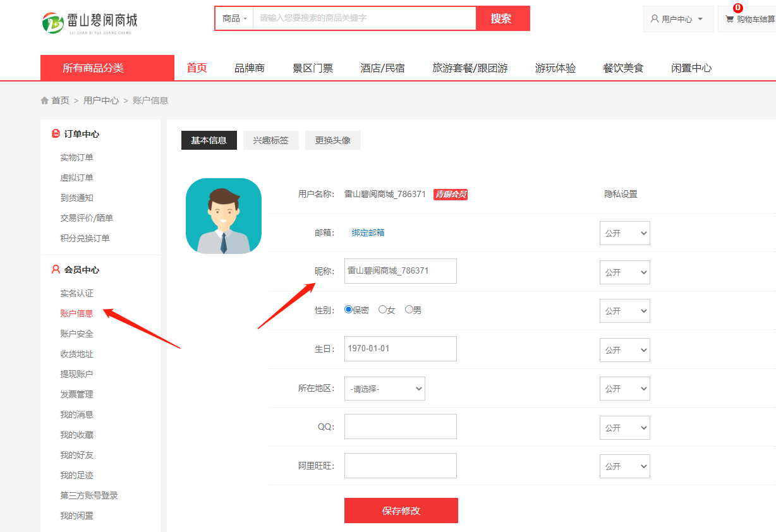Switch to the 更换头像 tab
This screenshot has width=776, height=532.
click(332, 140)
